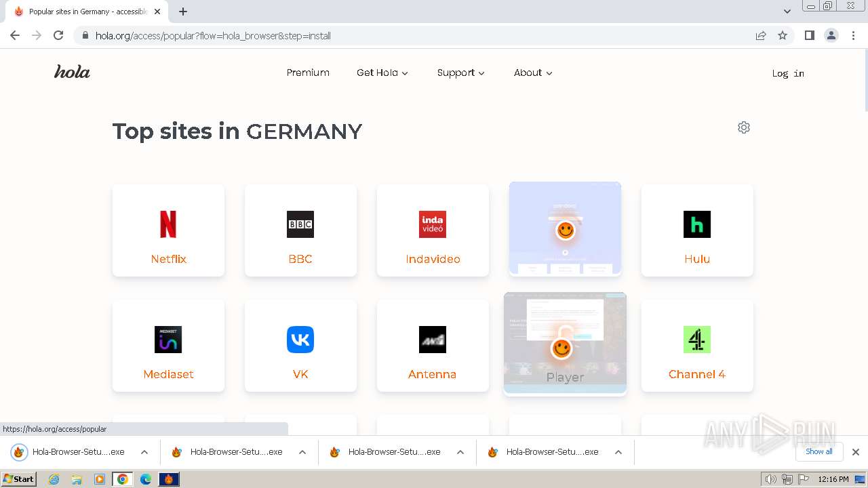Expand options for first Hola-Browser-Setup download
This screenshot has width=868, height=488.
tap(144, 452)
